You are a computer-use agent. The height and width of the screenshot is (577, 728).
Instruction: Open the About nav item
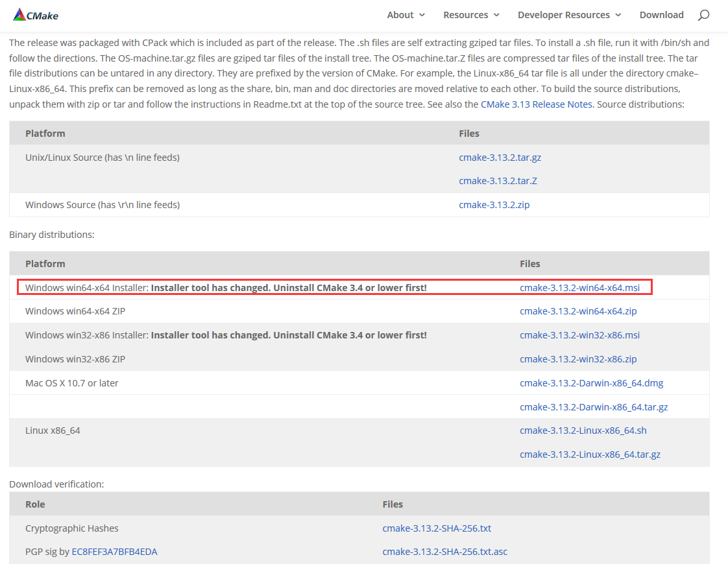400,15
